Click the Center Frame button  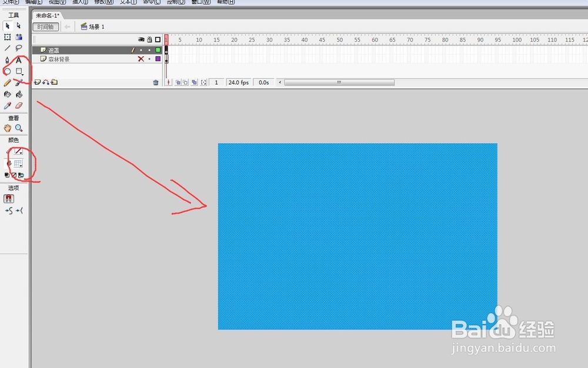click(169, 82)
